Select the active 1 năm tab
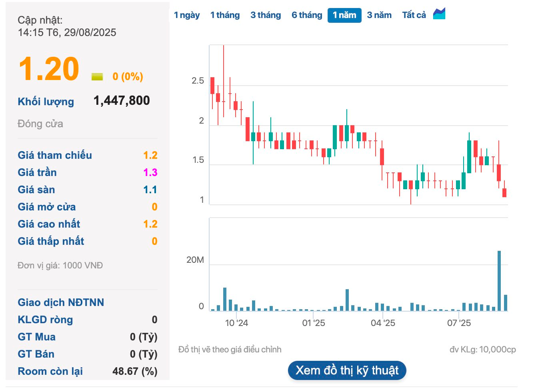Screen dimensions: 536x392 (344, 15)
